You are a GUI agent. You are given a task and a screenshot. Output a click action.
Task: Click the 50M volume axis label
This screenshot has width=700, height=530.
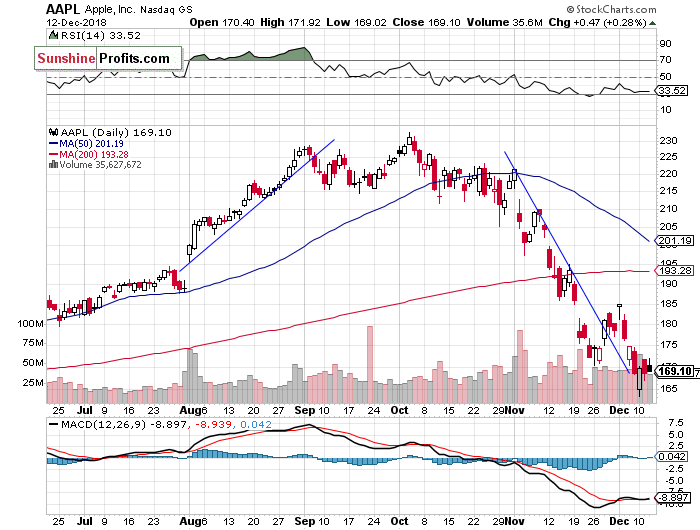tap(33, 363)
